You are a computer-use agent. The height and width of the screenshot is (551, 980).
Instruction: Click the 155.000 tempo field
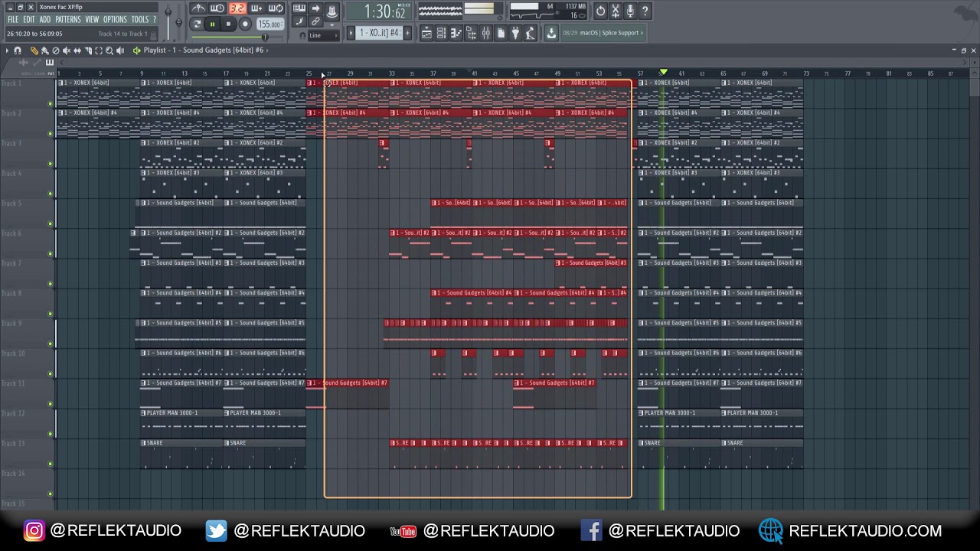click(x=269, y=24)
